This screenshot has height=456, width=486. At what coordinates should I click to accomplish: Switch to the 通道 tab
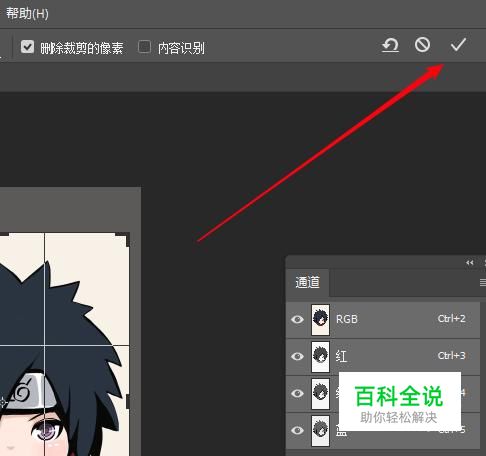pos(307,282)
